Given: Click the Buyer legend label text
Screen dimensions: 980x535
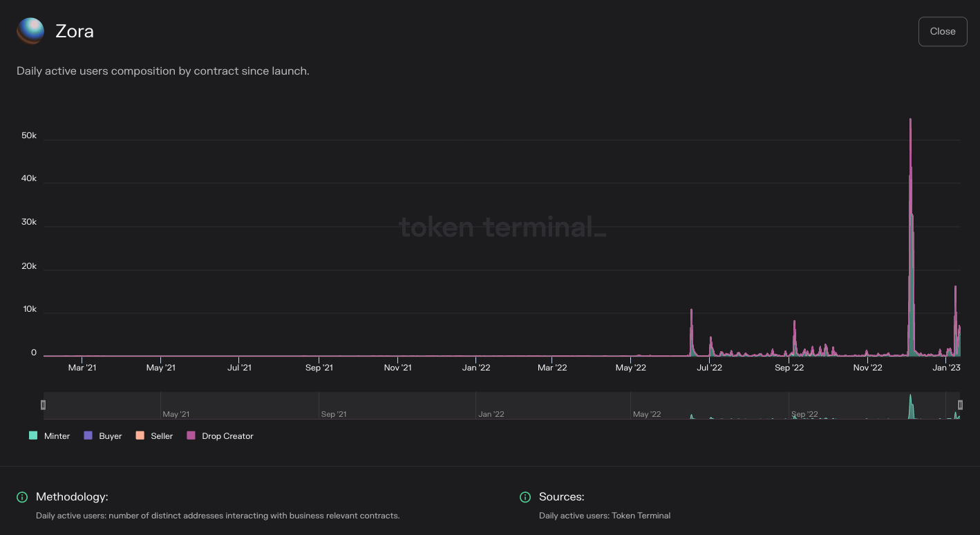Looking at the screenshot, I should pos(109,435).
